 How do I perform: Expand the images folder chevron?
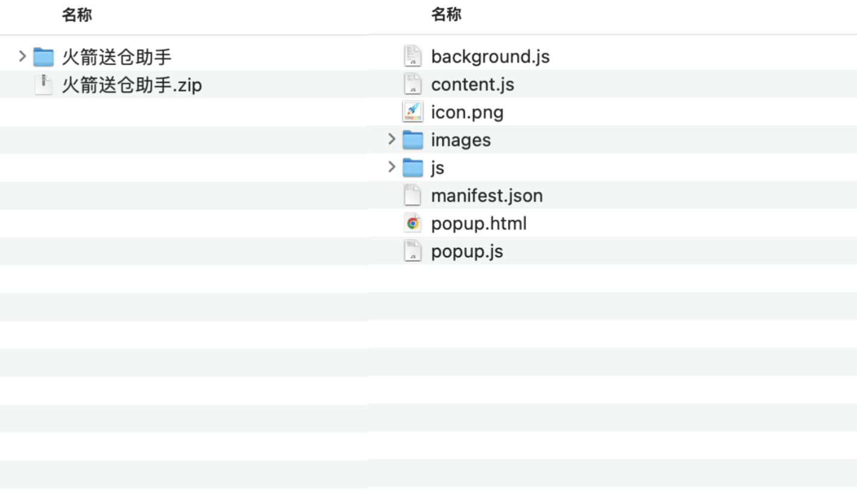392,140
